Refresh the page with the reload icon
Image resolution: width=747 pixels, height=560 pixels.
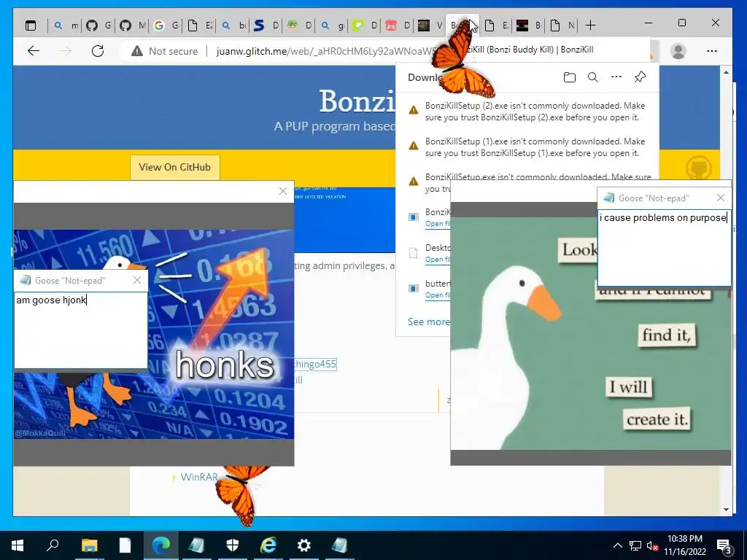(98, 51)
